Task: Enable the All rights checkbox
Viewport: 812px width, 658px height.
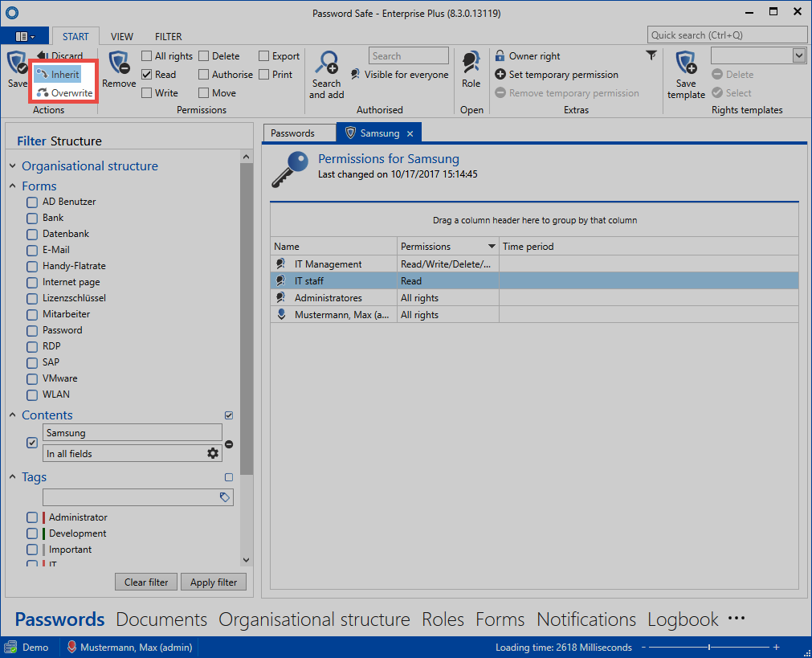Action: pyautogui.click(x=146, y=56)
